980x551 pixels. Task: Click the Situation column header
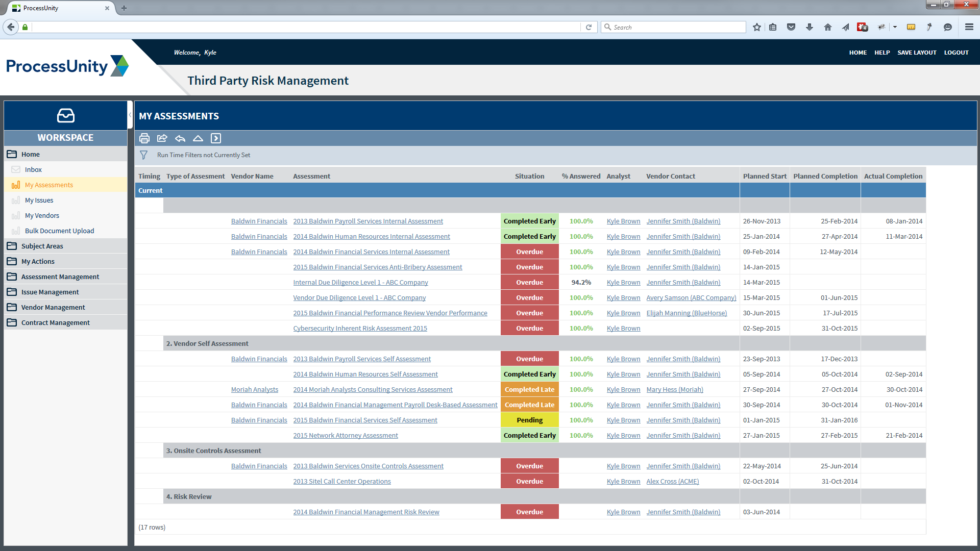[529, 176]
